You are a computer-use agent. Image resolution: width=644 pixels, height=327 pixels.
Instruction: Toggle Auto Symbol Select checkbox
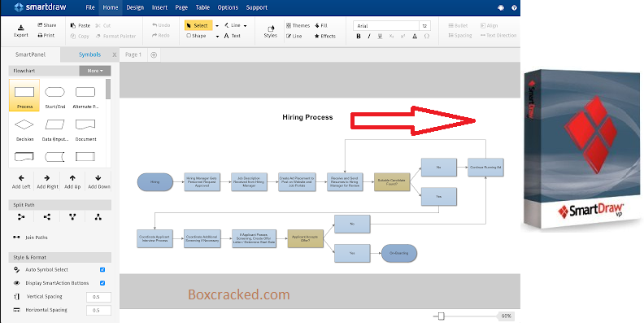102,270
